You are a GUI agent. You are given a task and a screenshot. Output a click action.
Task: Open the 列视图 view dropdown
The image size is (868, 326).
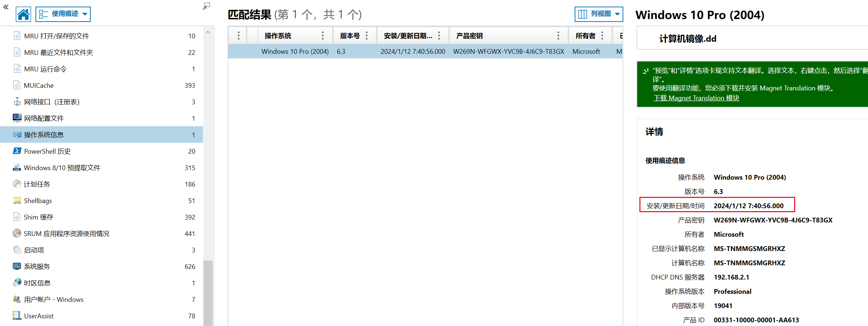pos(599,14)
